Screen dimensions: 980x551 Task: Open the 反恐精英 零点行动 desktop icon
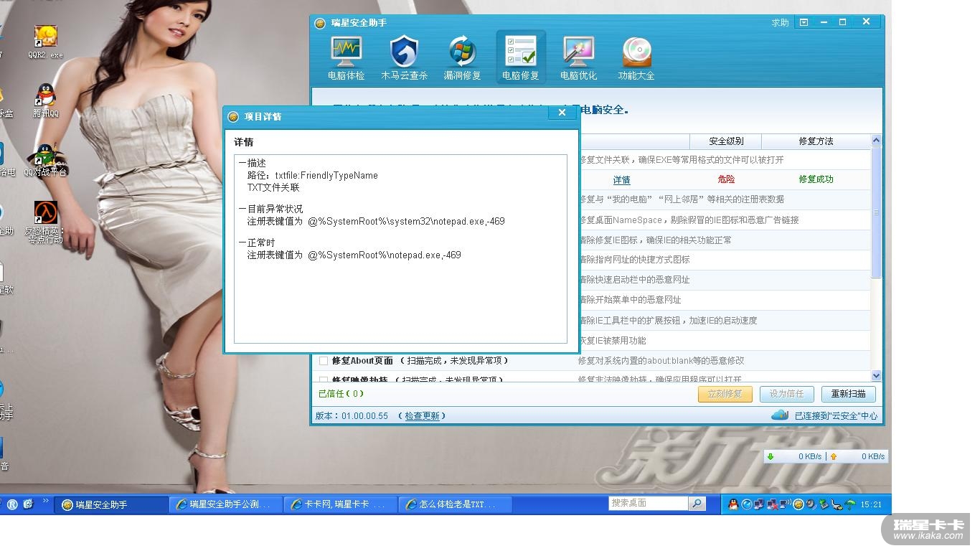(45, 222)
